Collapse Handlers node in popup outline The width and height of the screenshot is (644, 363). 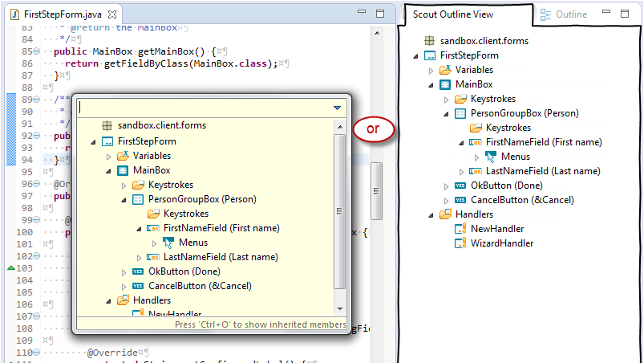(x=108, y=301)
